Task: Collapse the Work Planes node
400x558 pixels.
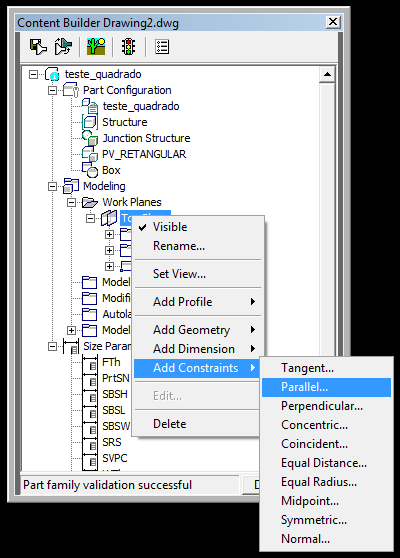Action: point(72,202)
